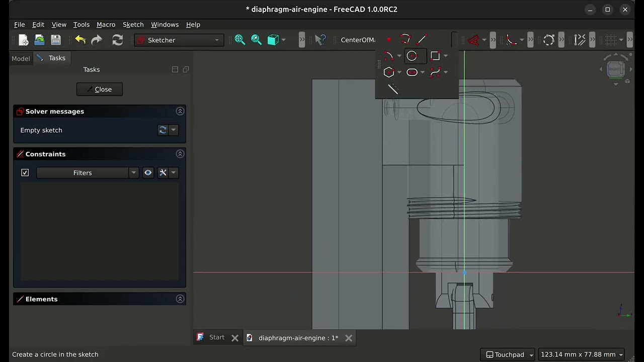Open the wrench settings dropdown arrow
The width and height of the screenshot is (644, 362).
173,172
